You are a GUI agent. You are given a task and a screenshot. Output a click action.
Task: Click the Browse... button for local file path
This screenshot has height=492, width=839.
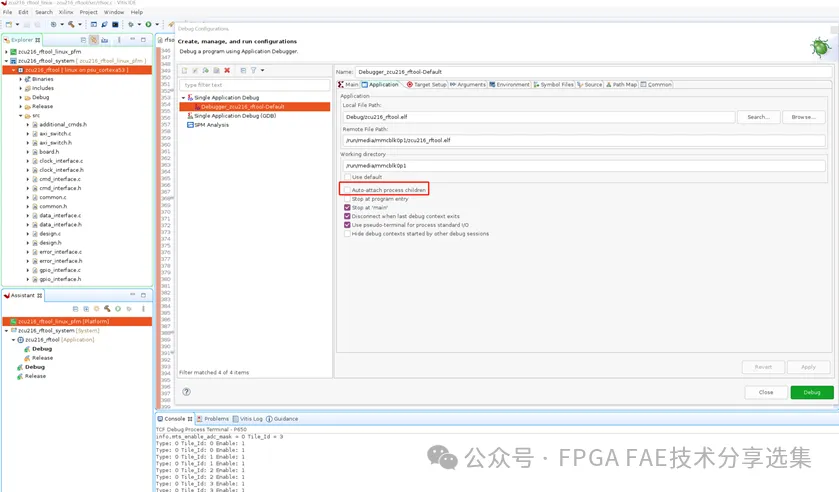[803, 117]
